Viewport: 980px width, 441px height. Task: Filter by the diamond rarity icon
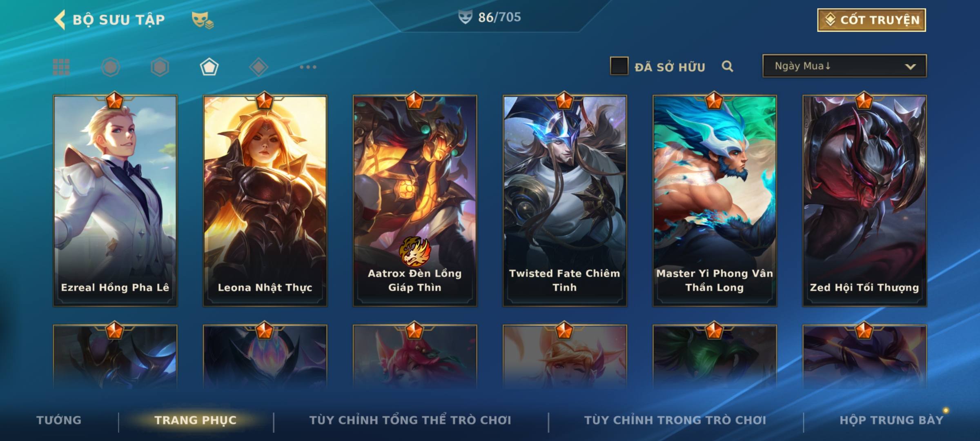[x=258, y=67]
